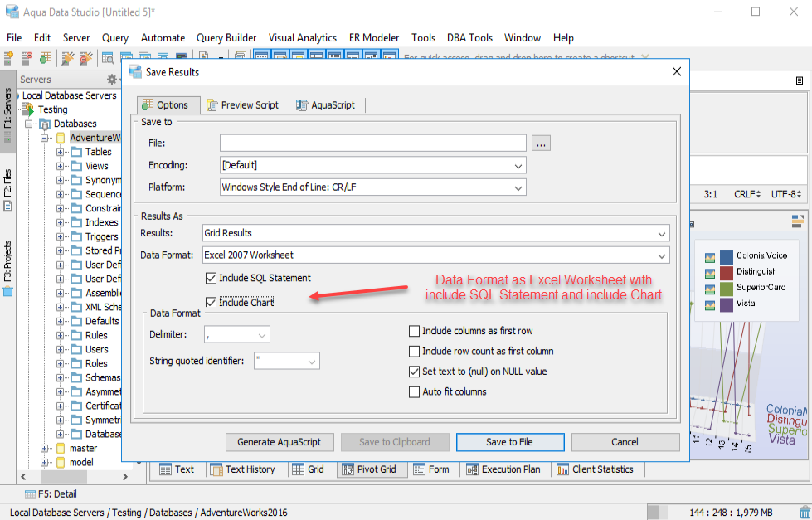This screenshot has width=812, height=520.
Task: Click the Save Results dialog title icon
Action: click(x=135, y=72)
